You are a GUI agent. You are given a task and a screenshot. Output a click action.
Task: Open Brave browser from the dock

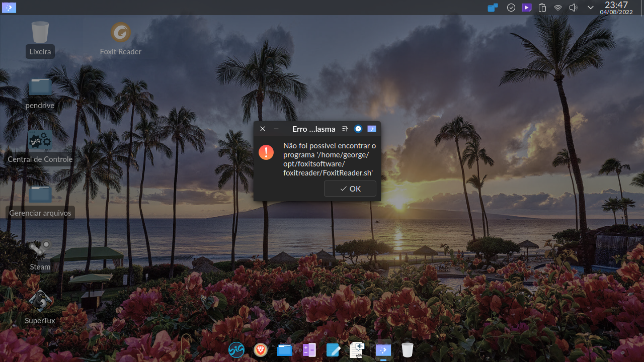coord(261,350)
